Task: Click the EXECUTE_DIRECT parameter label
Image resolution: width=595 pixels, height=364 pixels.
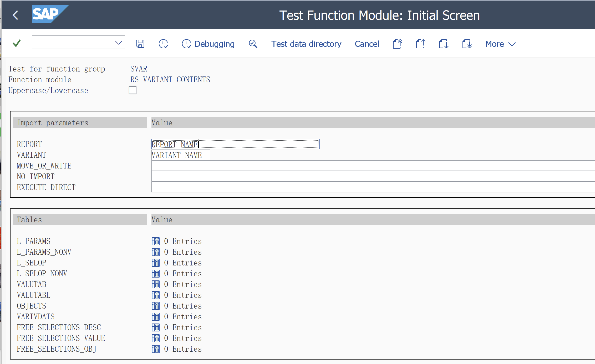Action: coord(46,187)
